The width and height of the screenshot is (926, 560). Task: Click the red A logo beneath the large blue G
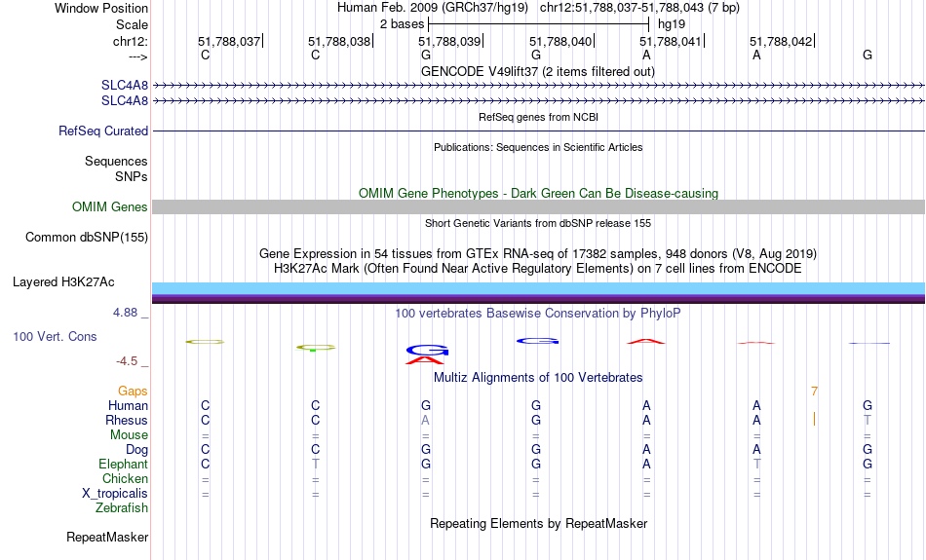pos(425,360)
